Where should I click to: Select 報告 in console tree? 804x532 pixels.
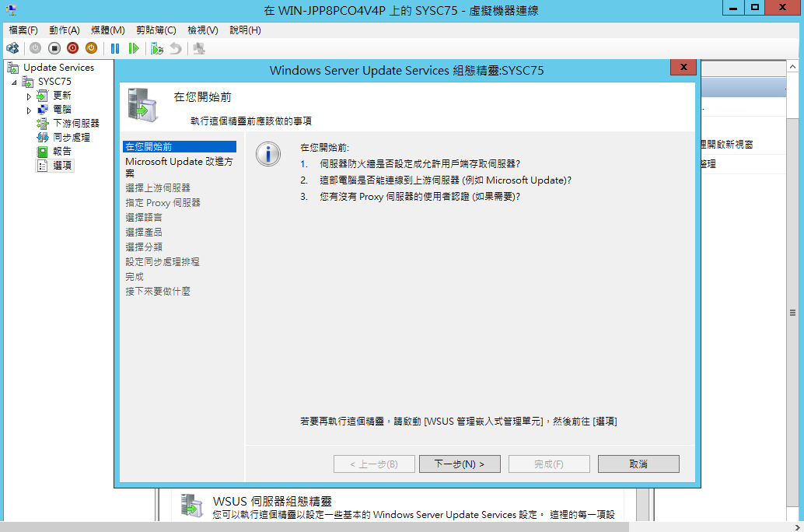[x=62, y=152]
